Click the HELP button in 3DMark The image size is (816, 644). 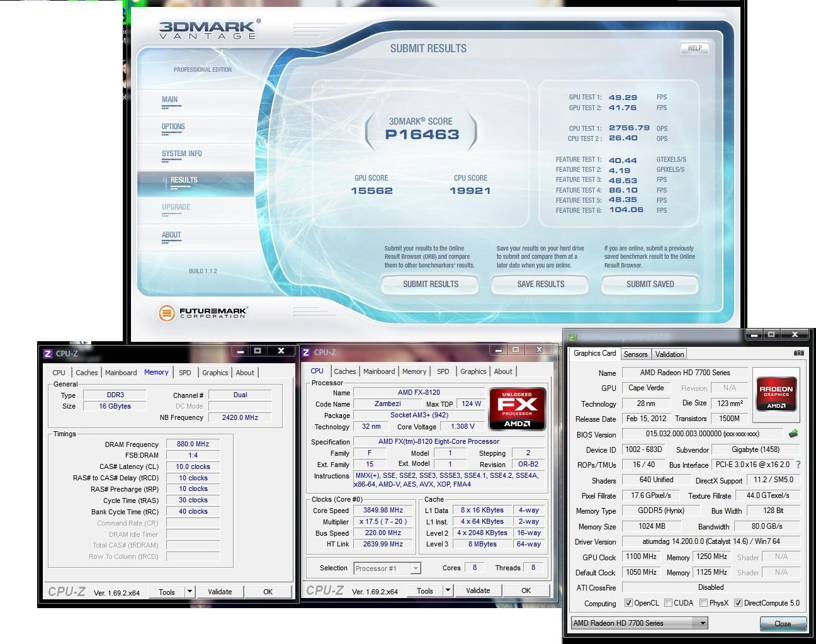coord(694,48)
